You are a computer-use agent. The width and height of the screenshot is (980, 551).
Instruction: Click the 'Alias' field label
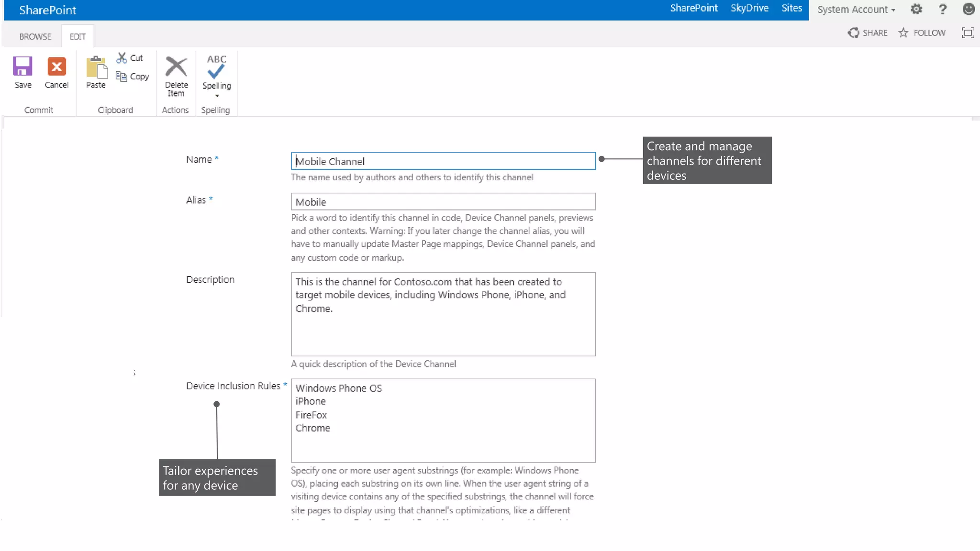pyautogui.click(x=196, y=200)
